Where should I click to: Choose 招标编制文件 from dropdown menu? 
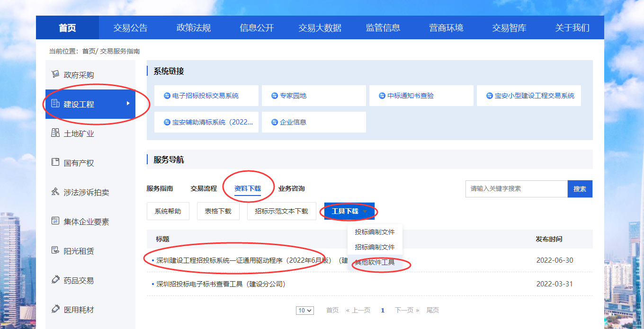(375, 247)
